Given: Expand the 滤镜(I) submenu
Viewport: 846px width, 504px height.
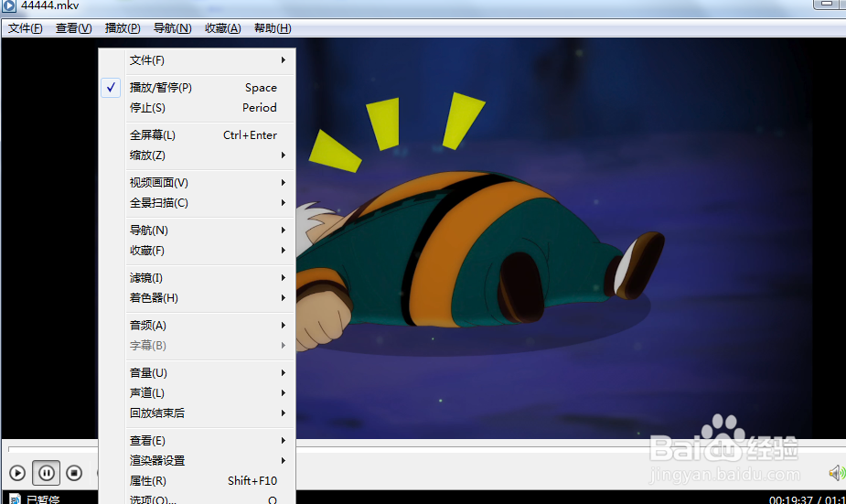Looking at the screenshot, I should pyautogui.click(x=198, y=278).
